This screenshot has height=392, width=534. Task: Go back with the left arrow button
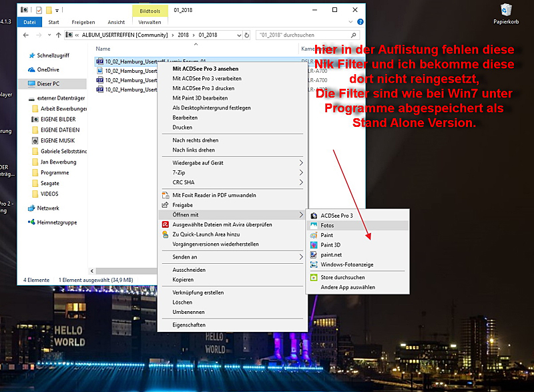coord(26,35)
